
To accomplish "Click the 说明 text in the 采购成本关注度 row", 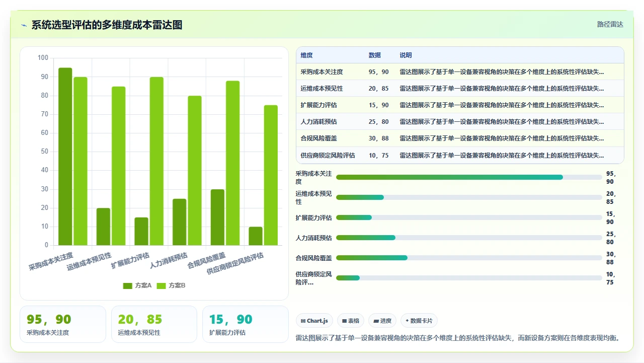I will [502, 72].
